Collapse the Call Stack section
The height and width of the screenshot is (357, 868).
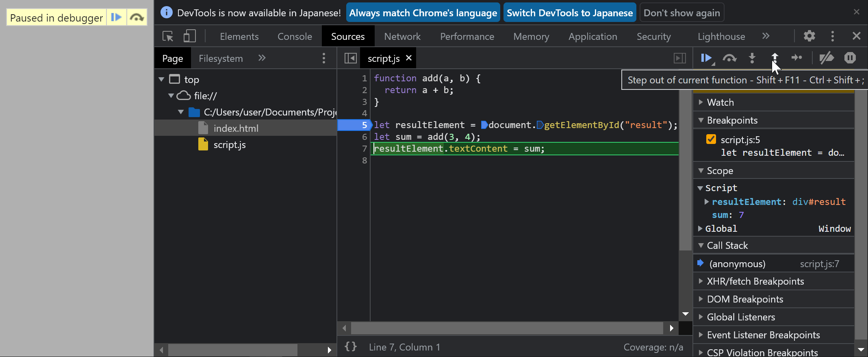click(727, 246)
